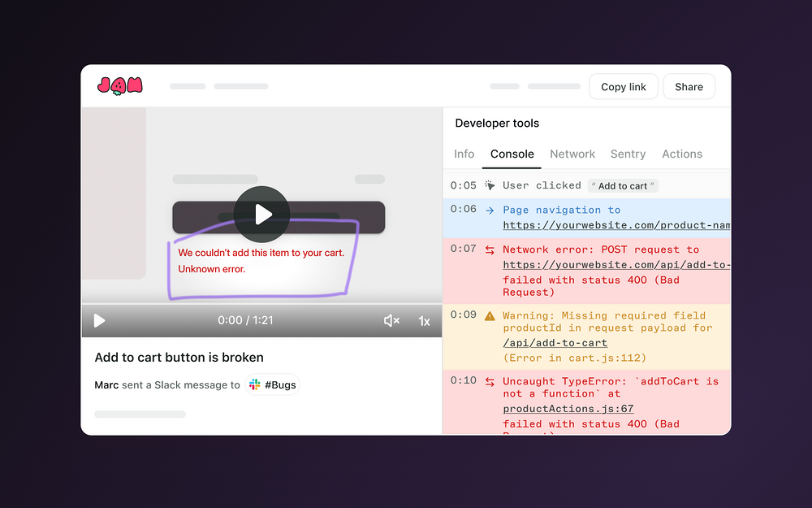Play the bug recording video
812x508 pixels.
pyautogui.click(x=261, y=214)
